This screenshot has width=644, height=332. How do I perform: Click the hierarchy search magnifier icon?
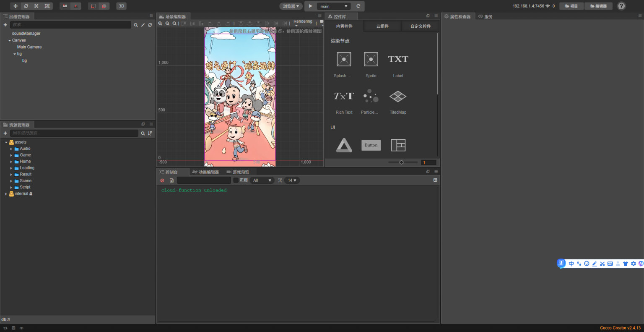[x=136, y=25]
